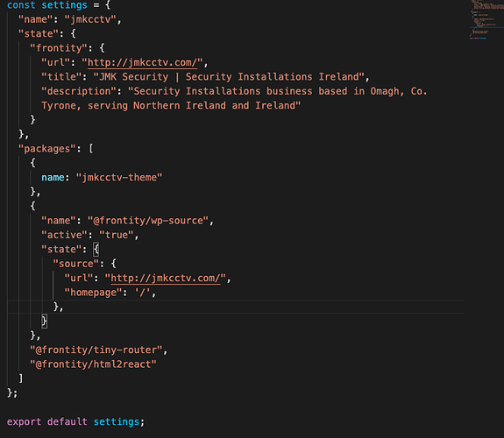Click the closing square bracket of packages
504x438 pixels.
[x=21, y=378]
